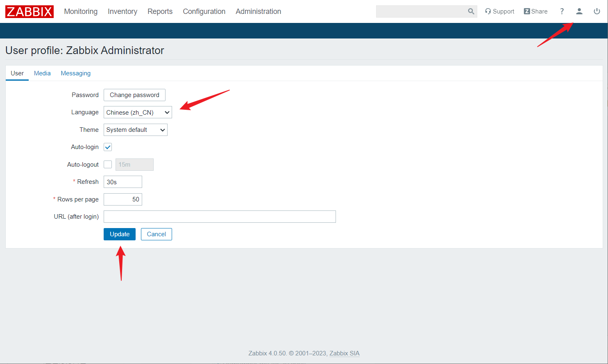The image size is (608, 364).
Task: Click the search magnifier icon
Action: pos(471,11)
